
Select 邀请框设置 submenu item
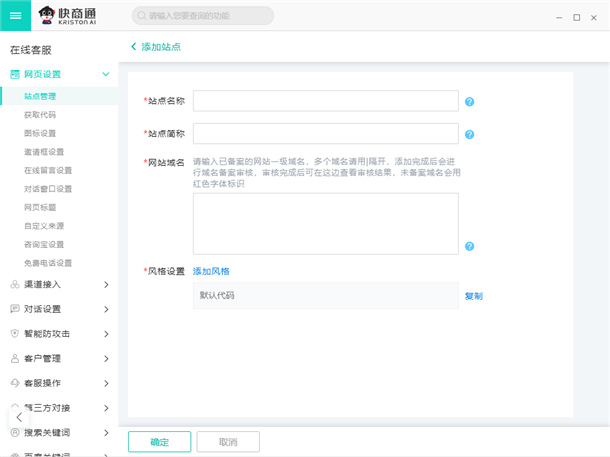[44, 152]
